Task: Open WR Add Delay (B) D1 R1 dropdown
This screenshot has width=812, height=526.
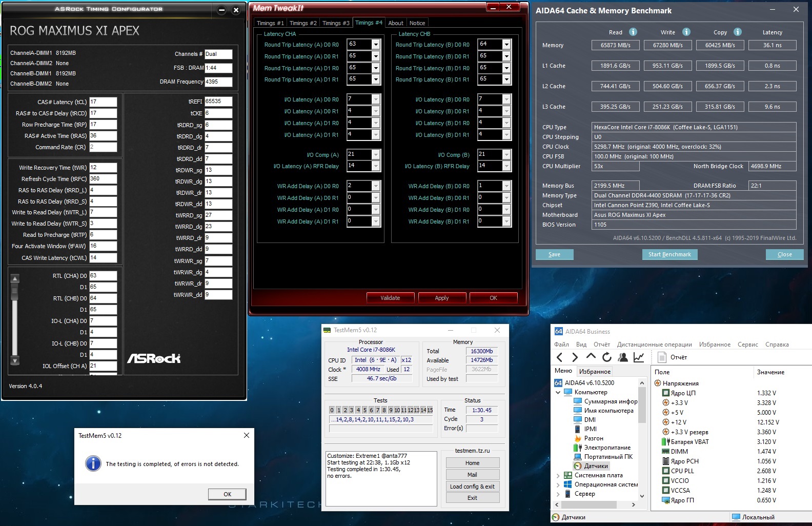Action: click(506, 221)
